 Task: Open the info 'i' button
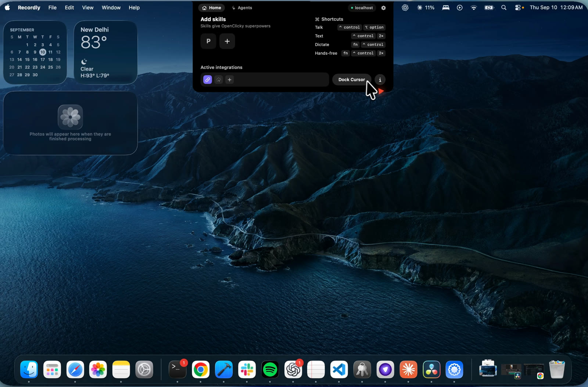tap(380, 80)
